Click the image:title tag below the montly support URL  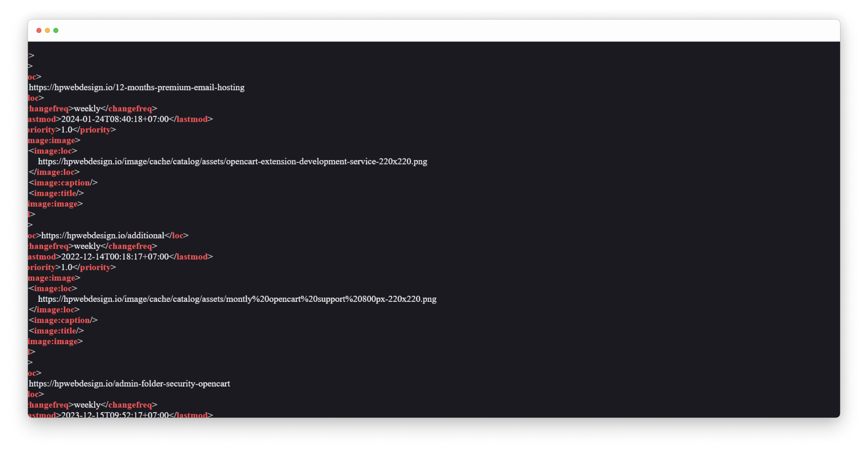(56, 331)
